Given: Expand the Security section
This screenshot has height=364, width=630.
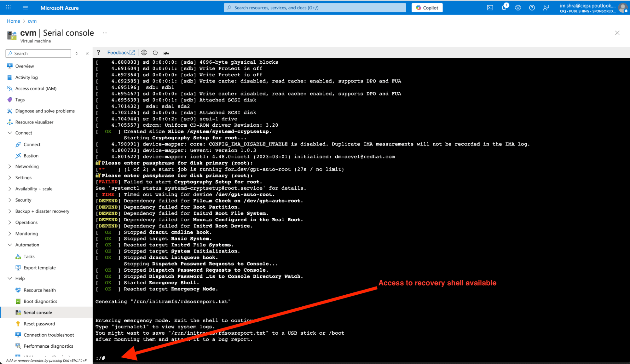Looking at the screenshot, I should 10,200.
